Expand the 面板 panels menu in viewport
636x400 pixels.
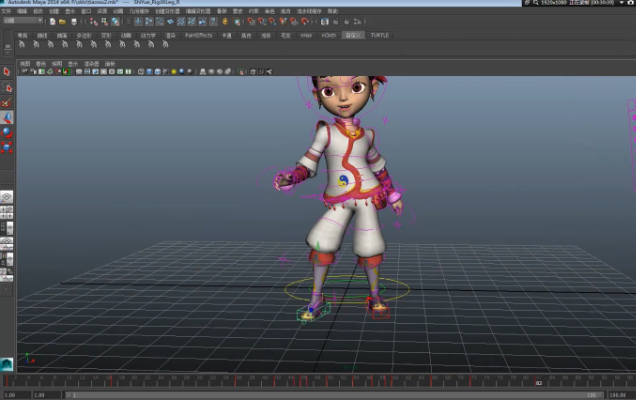click(110, 63)
